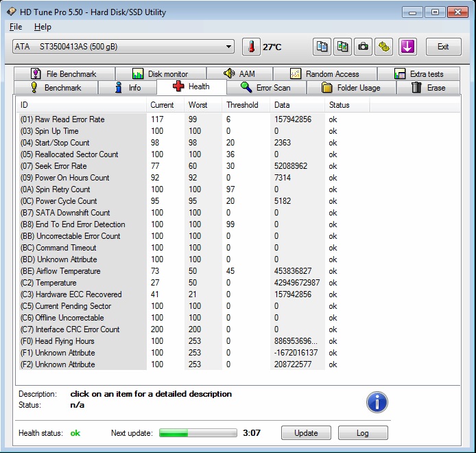Image resolution: width=476 pixels, height=453 pixels.
Task: Open the Folder Usage tab
Action: tap(351, 87)
